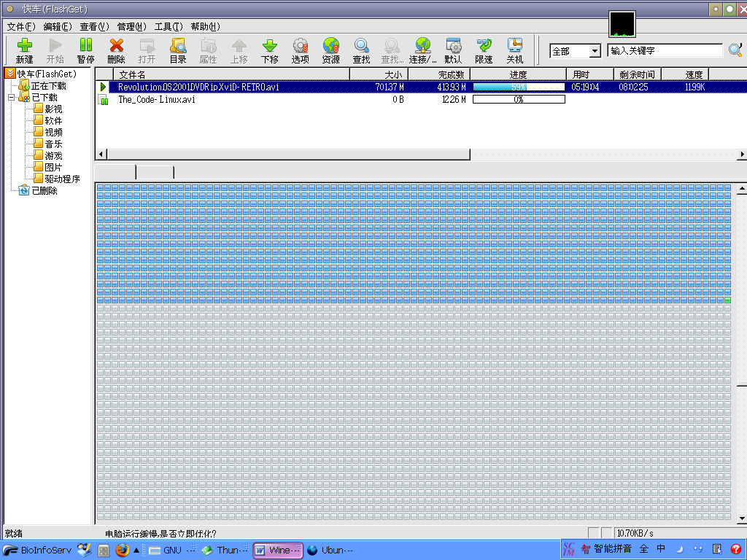
Task: Click the 智能拼音 input method label
Action: (x=613, y=548)
